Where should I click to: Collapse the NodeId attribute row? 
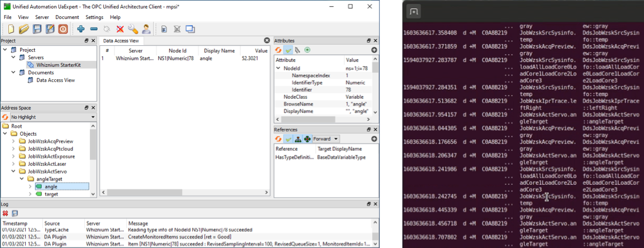pyautogui.click(x=278, y=68)
